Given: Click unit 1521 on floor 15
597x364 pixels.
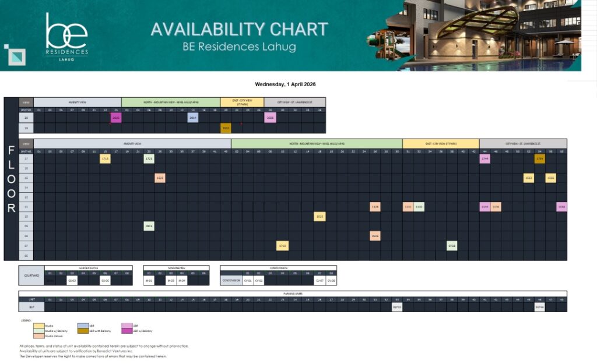Looking at the screenshot, I should click(x=159, y=177).
